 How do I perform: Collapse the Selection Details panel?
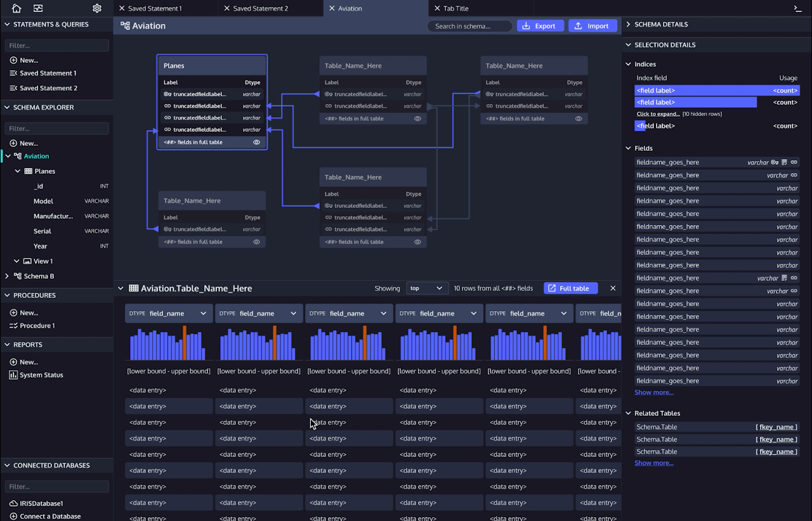click(628, 45)
